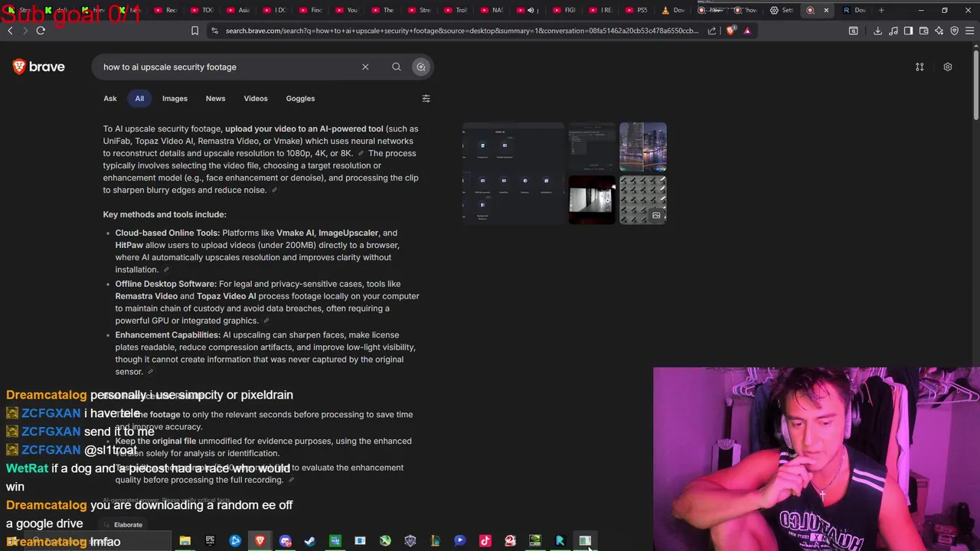Click the page vertical scrollbar

click(x=975, y=84)
